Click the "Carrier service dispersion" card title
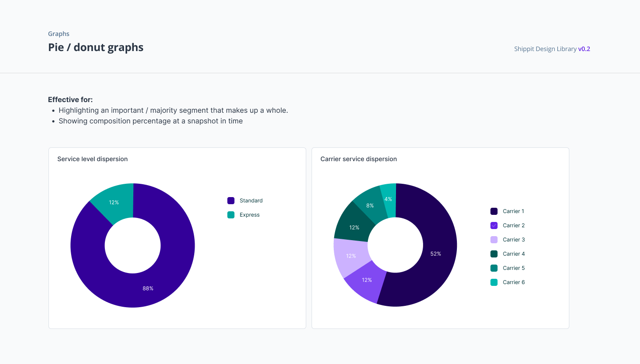 click(359, 159)
